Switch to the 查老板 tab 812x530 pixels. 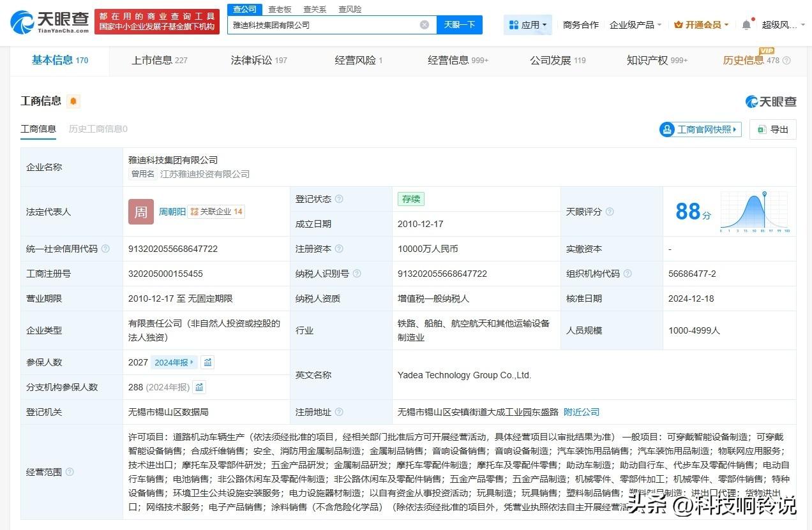coord(281,9)
